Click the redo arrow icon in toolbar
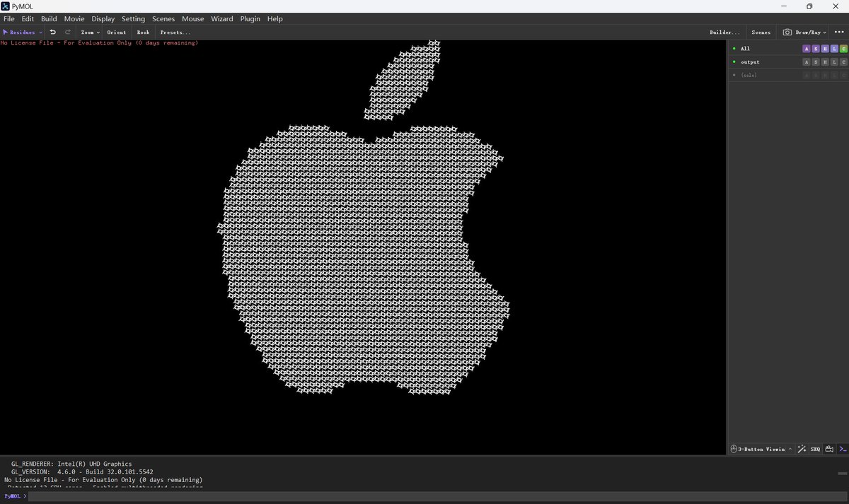Viewport: 849px width, 504px height. point(68,32)
